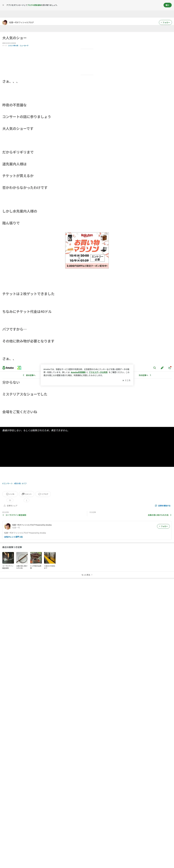The height and width of the screenshot is (868, 174).
Task: Open theme link ２０２４年９月
Action: click(13, 45)
